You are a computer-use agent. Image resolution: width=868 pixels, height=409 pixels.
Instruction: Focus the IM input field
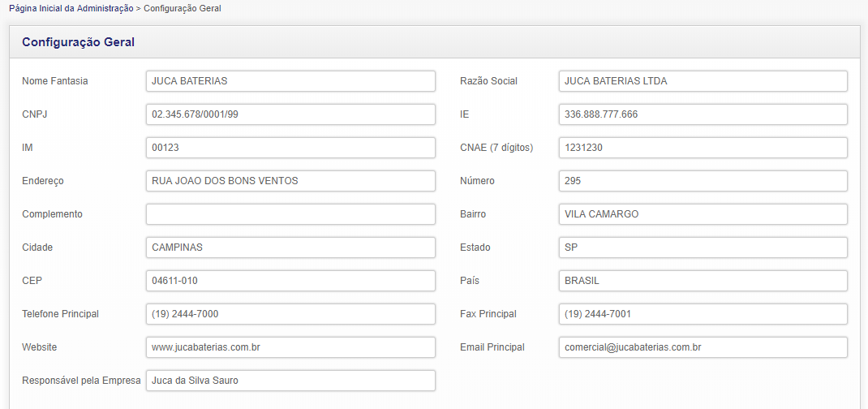290,148
